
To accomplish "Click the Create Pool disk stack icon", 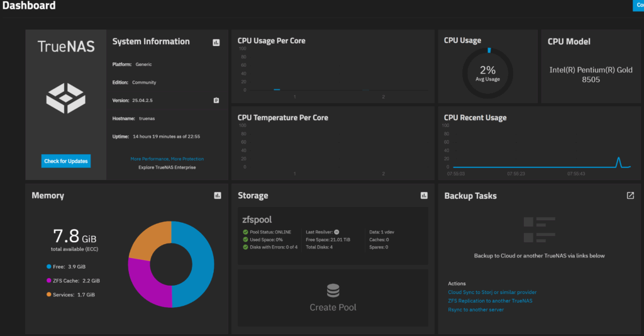I will [x=333, y=291].
